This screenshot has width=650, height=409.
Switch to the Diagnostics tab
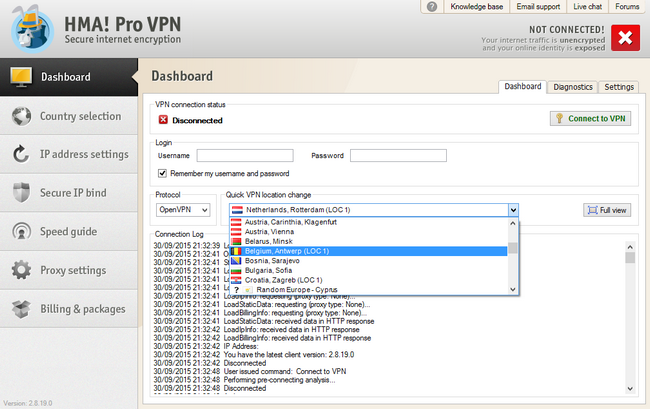coord(572,87)
